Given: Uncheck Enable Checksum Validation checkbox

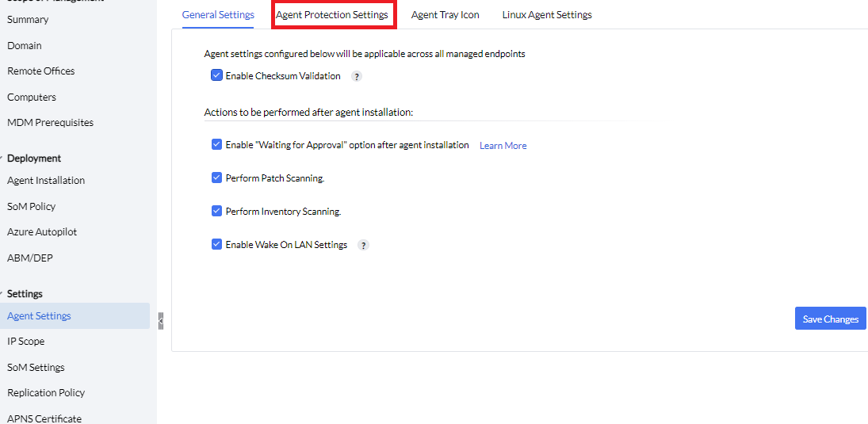Looking at the screenshot, I should click(216, 76).
